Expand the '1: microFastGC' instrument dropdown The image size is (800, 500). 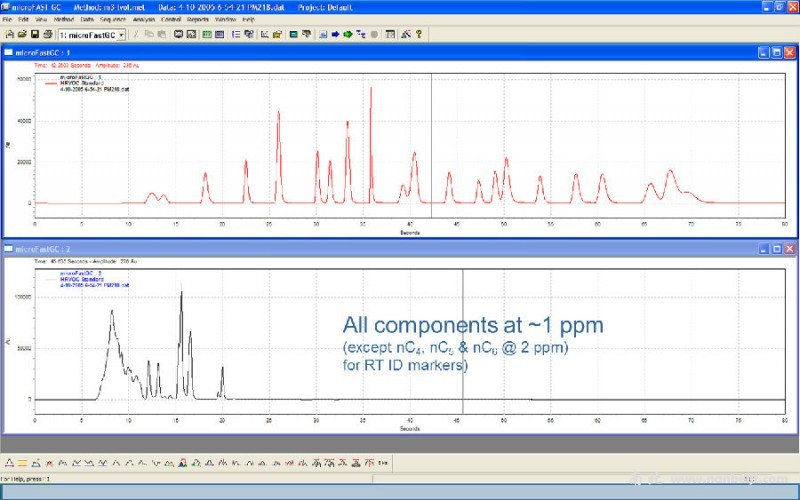pos(121,34)
